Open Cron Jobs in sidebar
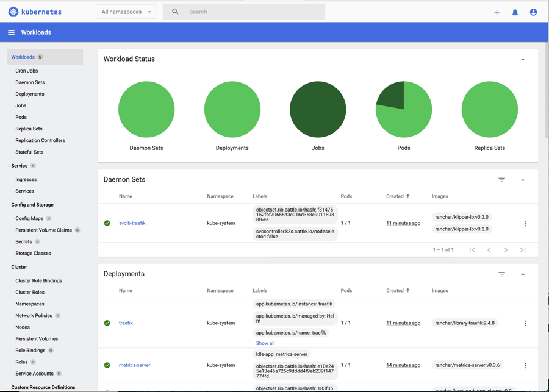549x392 pixels. [27, 71]
